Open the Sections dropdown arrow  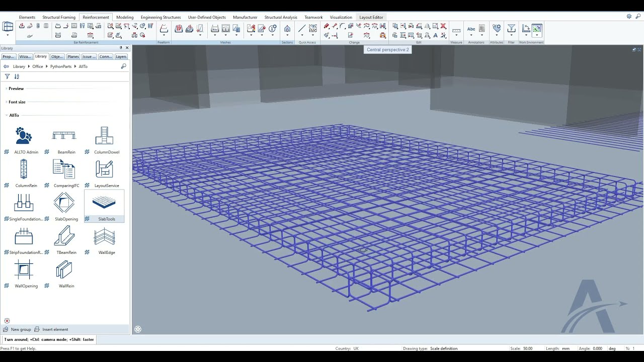click(287, 36)
